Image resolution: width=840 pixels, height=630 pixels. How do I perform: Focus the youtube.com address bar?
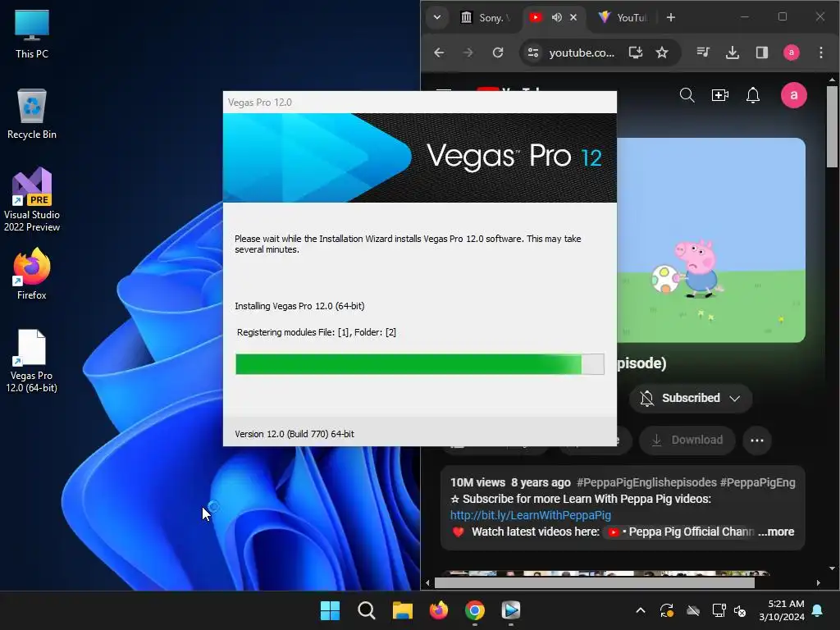pyautogui.click(x=582, y=52)
